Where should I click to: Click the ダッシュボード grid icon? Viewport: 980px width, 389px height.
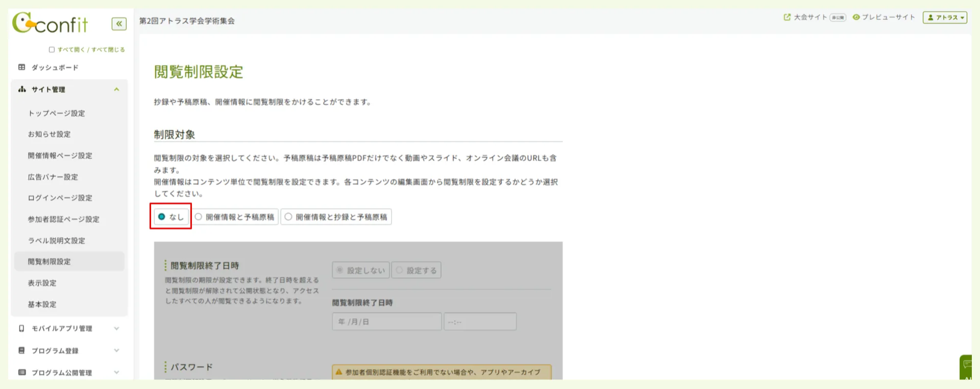coord(21,67)
